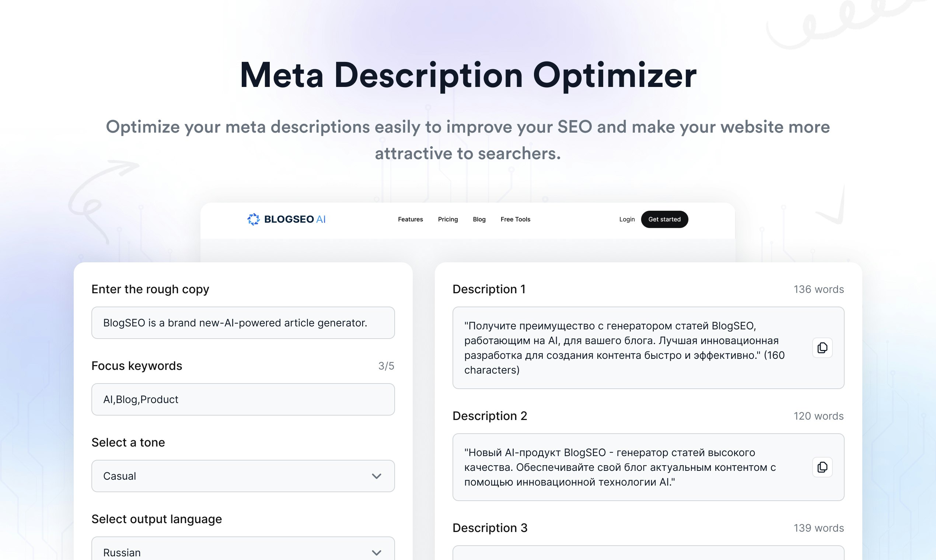Screen dimensions: 936x560
Task: Focus the rough copy input field
Action: point(243,323)
